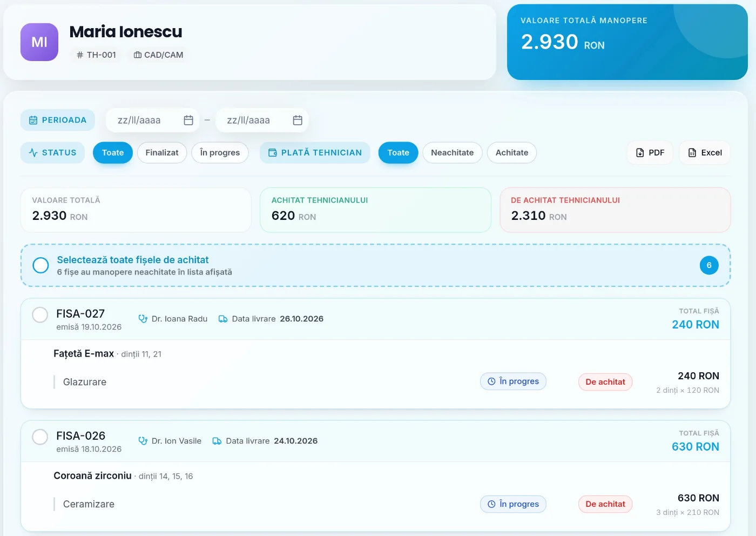Select the FISA-027 checkbox circle
Image resolution: width=756 pixels, height=536 pixels.
tap(40, 314)
